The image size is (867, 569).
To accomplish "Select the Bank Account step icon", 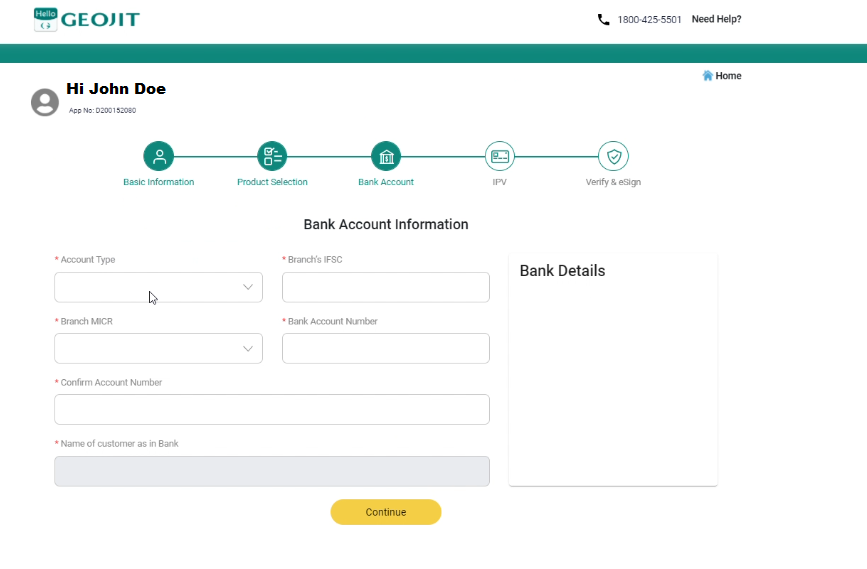I will 386,156.
